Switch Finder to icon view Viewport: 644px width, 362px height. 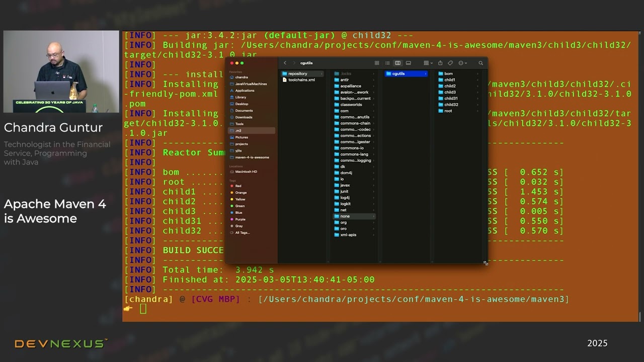pos(377,63)
